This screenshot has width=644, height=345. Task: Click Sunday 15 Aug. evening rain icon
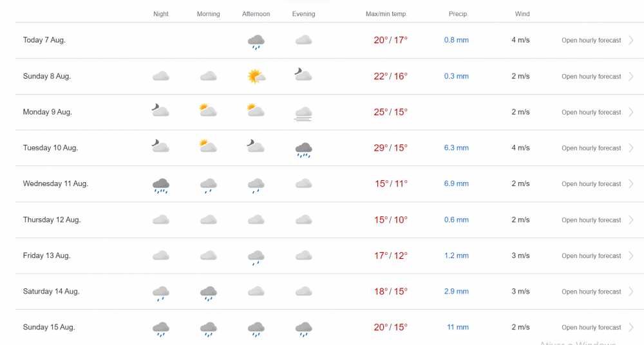coord(303,329)
